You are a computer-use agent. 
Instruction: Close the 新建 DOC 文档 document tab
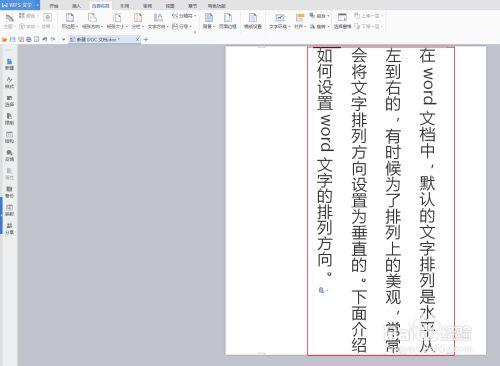pos(137,39)
